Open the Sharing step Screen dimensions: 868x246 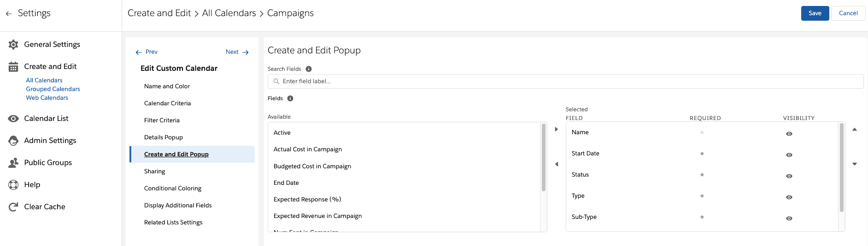coord(154,172)
